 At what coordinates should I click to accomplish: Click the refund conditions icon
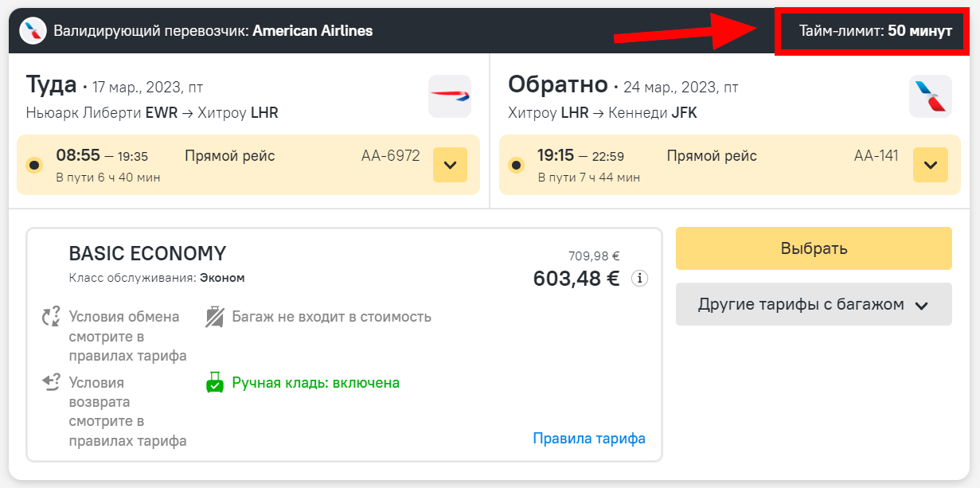click(51, 383)
